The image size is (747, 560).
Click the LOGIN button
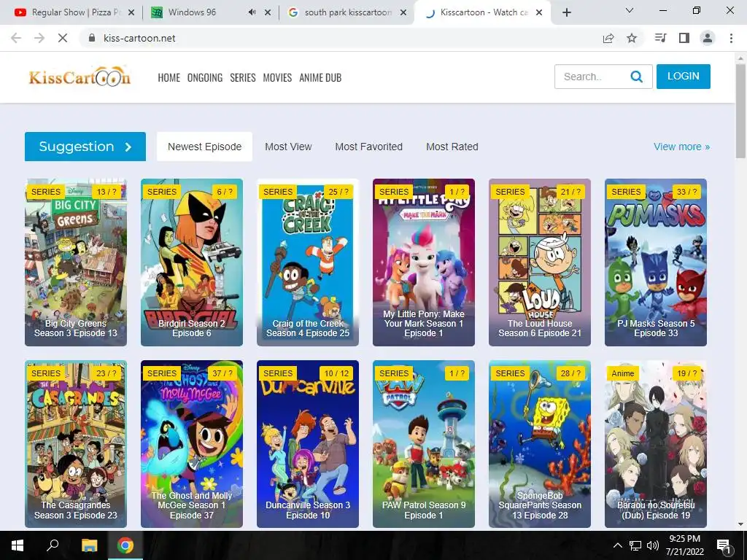[x=683, y=76]
